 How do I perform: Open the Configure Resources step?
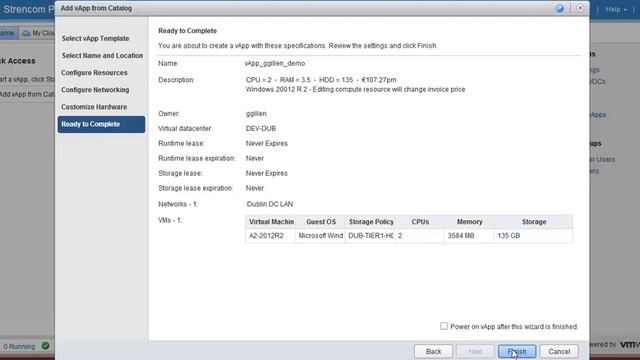94,73
